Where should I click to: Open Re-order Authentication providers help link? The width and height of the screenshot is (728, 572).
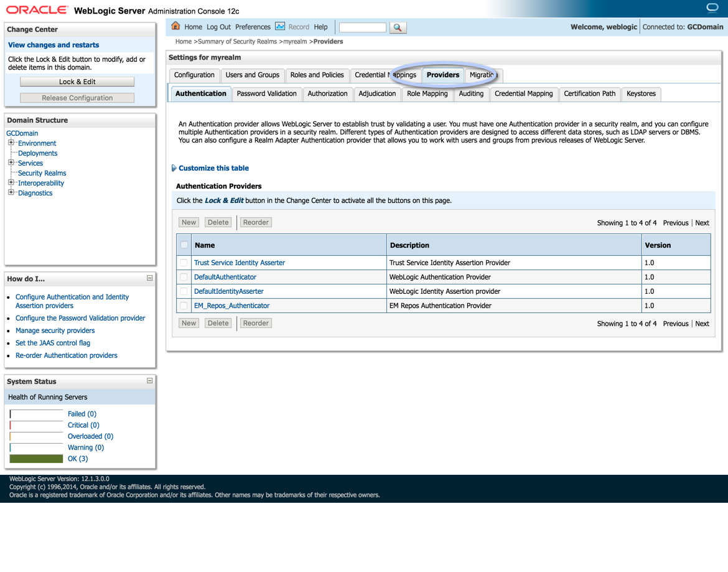pyautogui.click(x=67, y=355)
